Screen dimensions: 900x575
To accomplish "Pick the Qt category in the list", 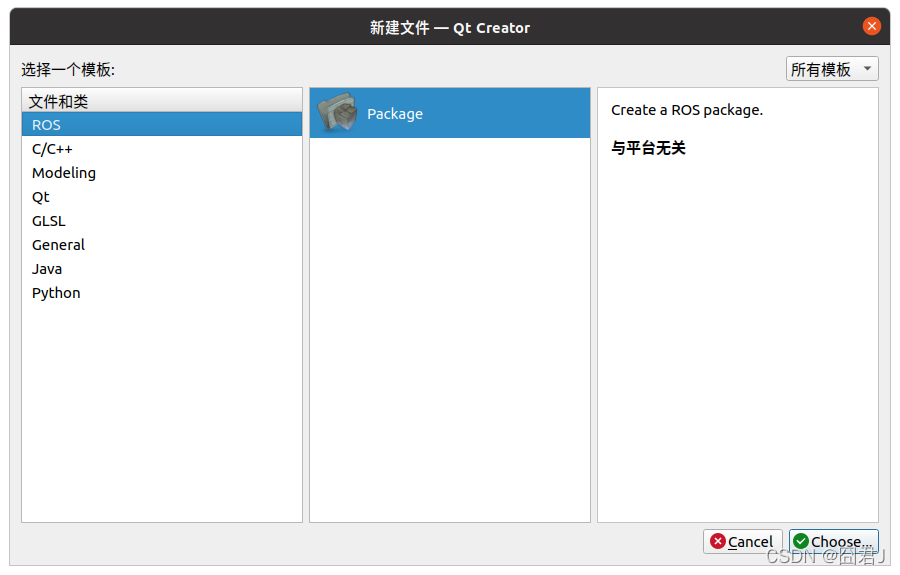I will [41, 197].
